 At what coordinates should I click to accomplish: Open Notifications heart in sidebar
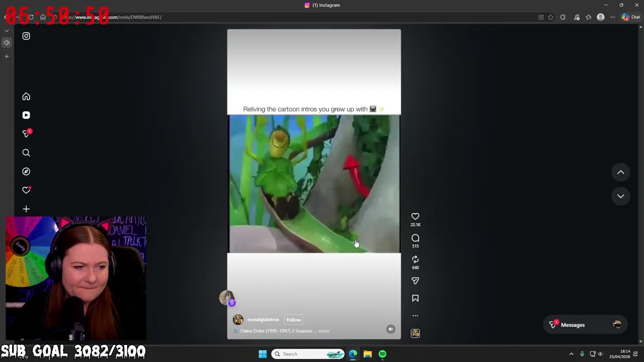tap(26, 190)
